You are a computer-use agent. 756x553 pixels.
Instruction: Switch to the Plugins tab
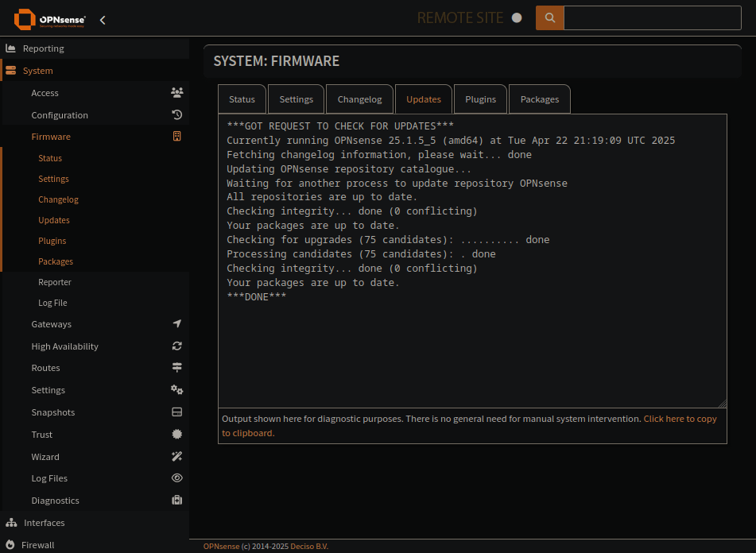(480, 99)
